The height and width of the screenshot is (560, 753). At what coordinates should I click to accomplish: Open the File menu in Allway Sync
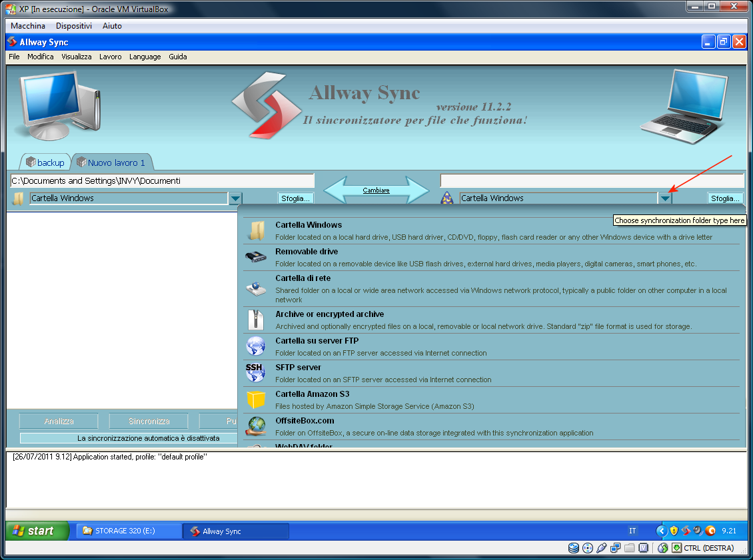[15, 57]
